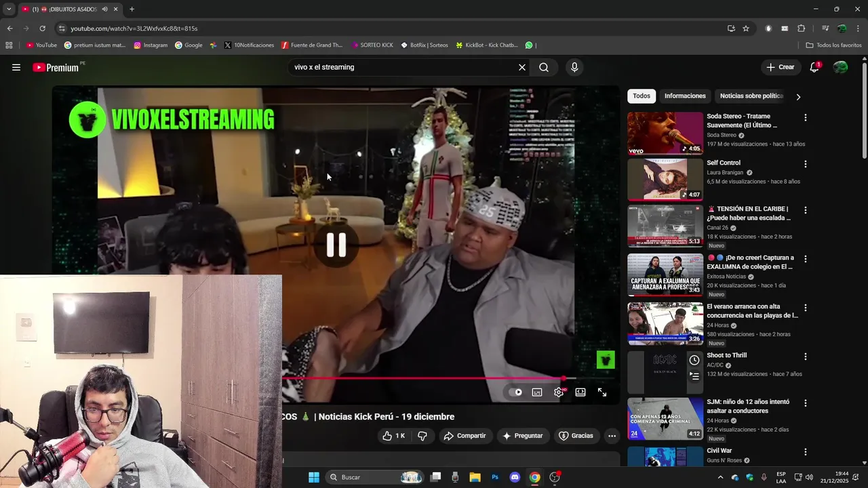Open more actions for the video
Screen dimensions: 868x488
(612, 436)
